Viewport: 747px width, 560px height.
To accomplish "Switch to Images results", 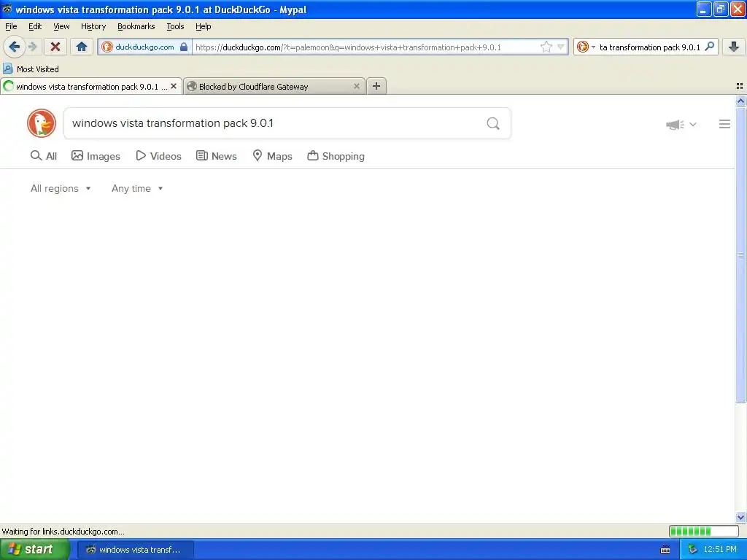I will point(96,156).
